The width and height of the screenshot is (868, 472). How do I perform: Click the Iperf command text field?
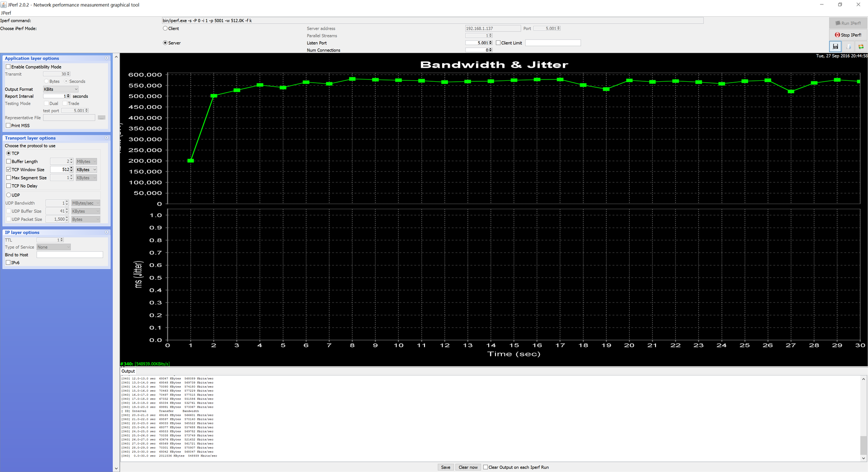pos(433,20)
